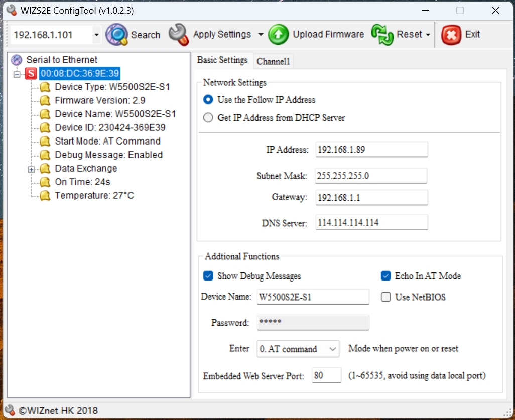Click the Search magnifier icon
The height and width of the screenshot is (420, 515).
coord(116,35)
